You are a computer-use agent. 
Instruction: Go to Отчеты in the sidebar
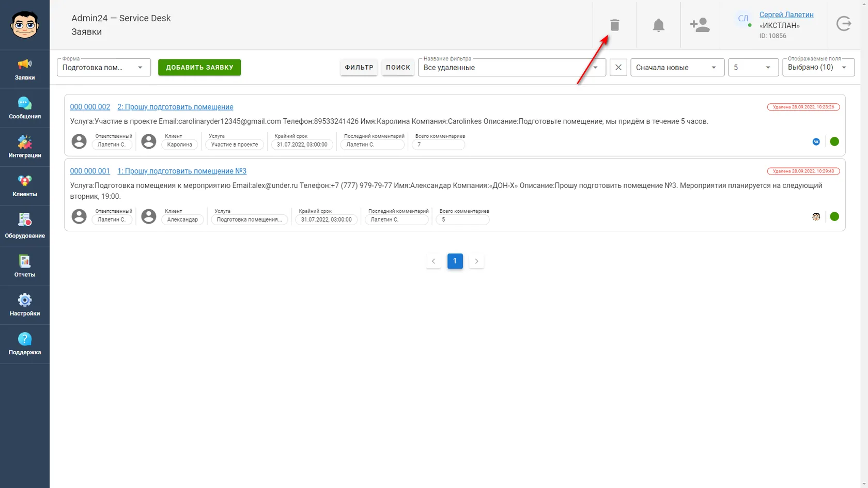25,266
